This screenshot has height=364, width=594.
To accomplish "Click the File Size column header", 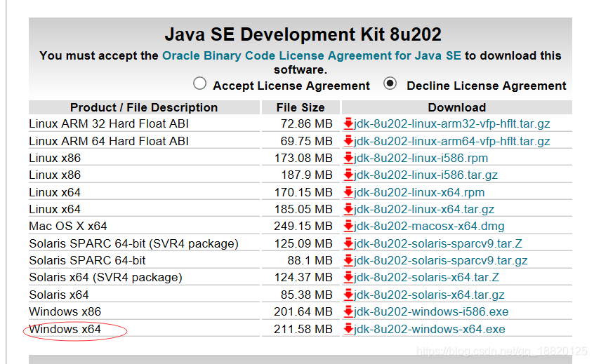I will click(301, 107).
